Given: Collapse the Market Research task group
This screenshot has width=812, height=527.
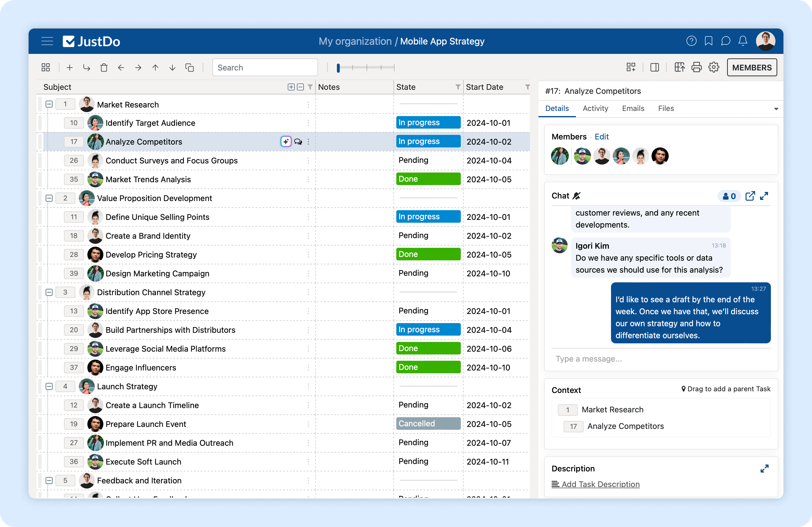Looking at the screenshot, I should [x=49, y=104].
